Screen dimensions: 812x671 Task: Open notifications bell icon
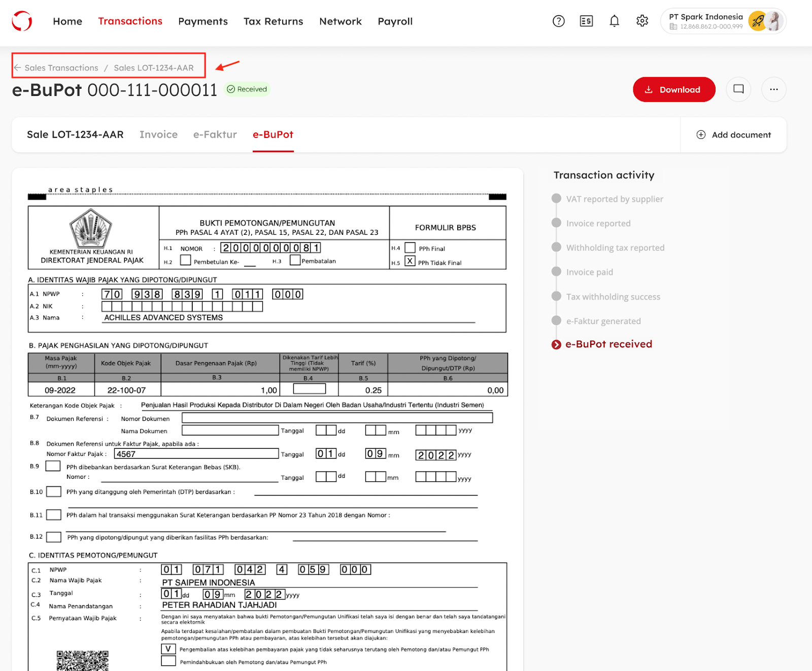[x=614, y=21]
